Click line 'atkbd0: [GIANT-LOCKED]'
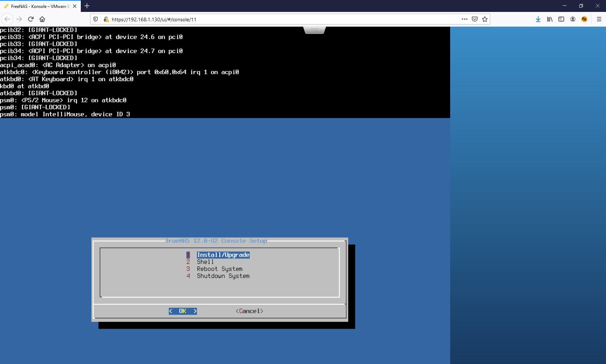This screenshot has height=364, width=606. point(39,93)
